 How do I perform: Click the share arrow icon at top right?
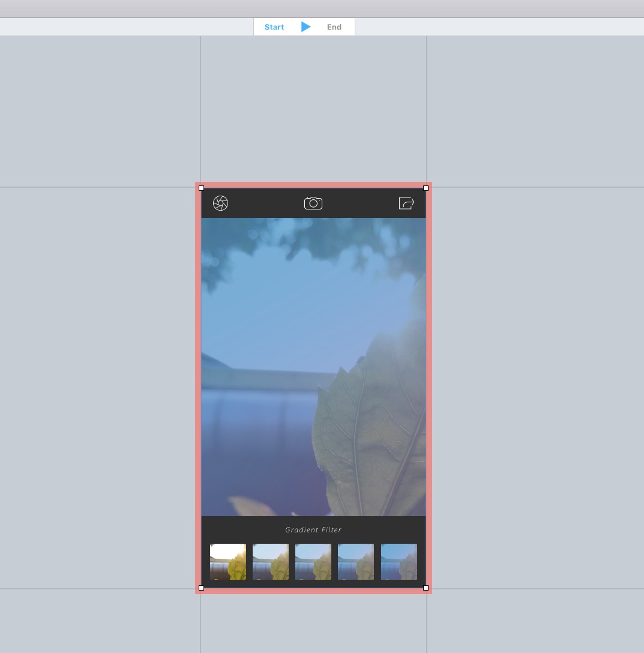(x=406, y=203)
